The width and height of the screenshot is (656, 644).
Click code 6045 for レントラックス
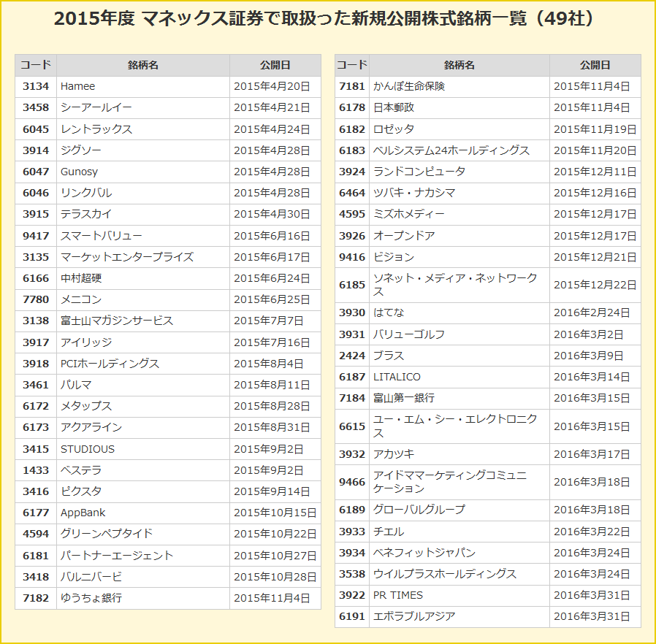coord(36,129)
